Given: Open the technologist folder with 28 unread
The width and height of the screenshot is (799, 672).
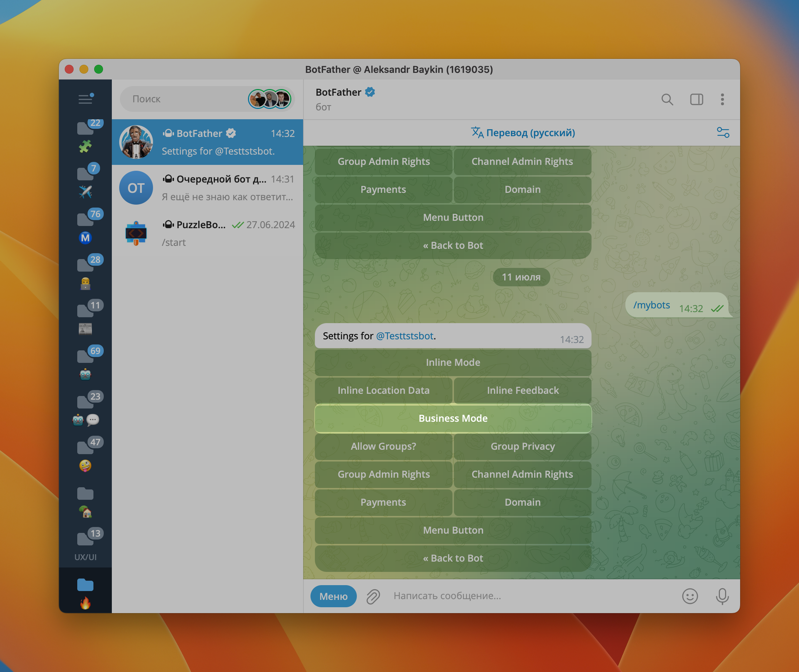Looking at the screenshot, I should click(x=86, y=273).
